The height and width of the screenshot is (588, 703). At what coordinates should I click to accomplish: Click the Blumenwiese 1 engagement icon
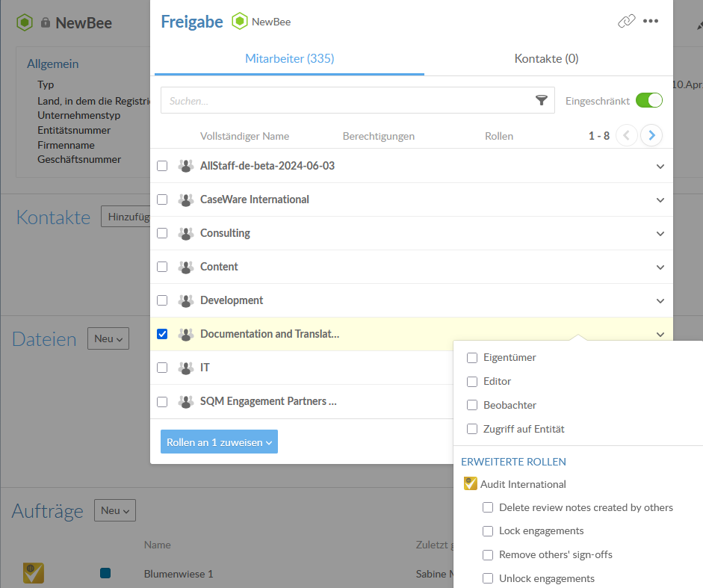pyautogui.click(x=34, y=573)
